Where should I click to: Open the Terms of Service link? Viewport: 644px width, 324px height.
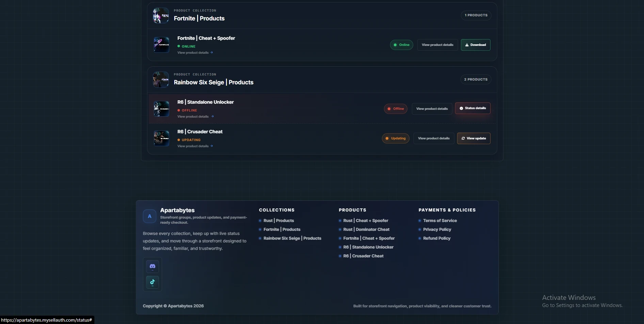[440, 221]
